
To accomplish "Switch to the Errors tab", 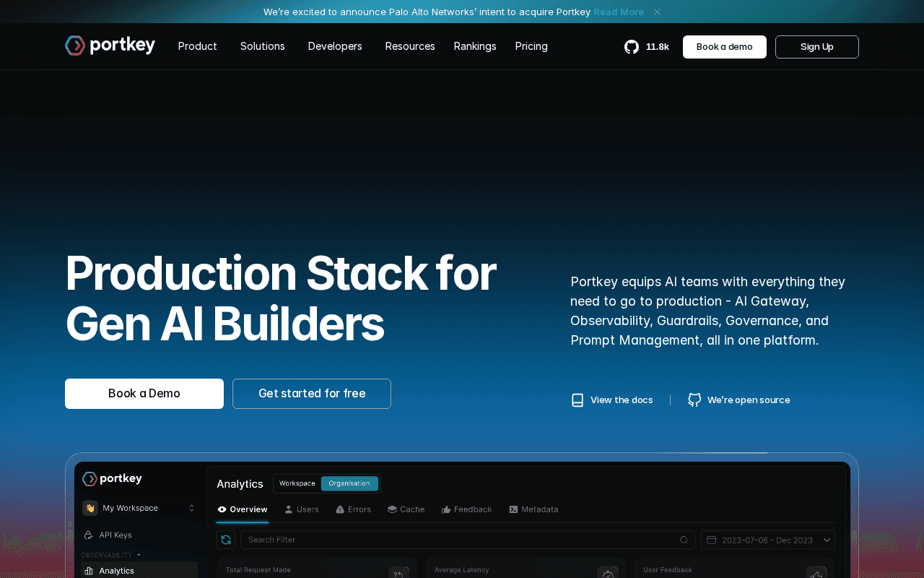I will point(354,509).
